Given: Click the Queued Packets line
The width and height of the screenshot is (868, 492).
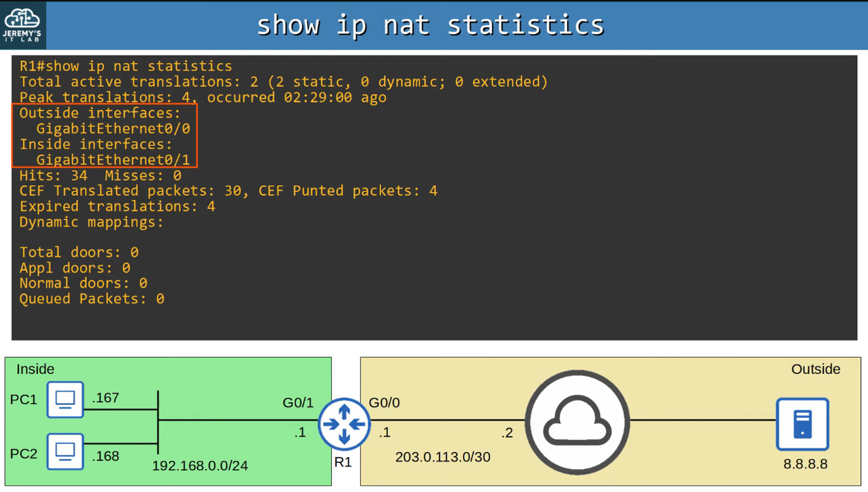Looking at the screenshot, I should [92, 299].
